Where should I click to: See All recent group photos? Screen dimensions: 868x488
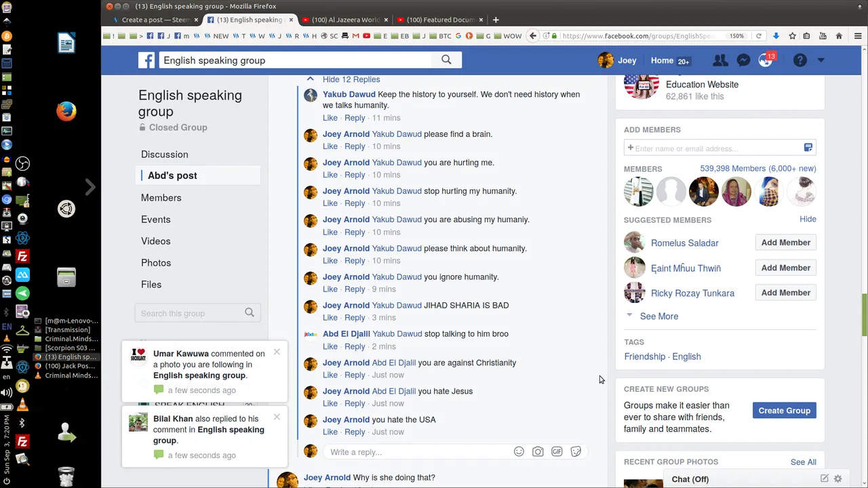803,462
